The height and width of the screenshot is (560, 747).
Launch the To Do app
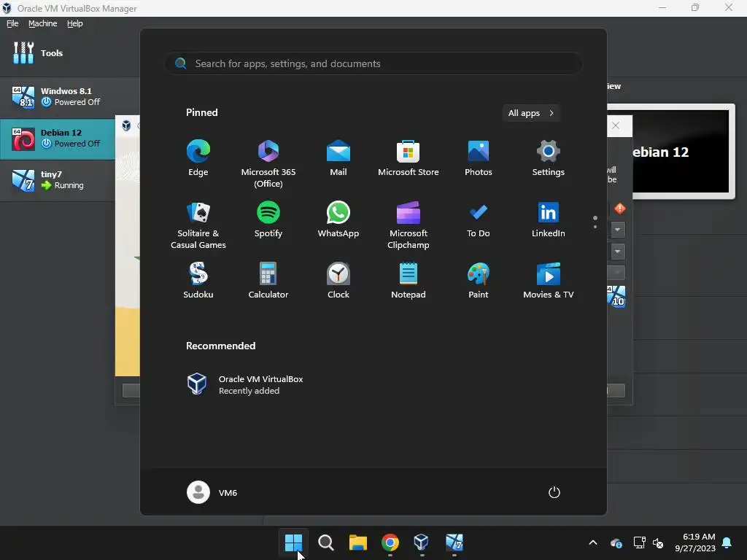tap(479, 219)
